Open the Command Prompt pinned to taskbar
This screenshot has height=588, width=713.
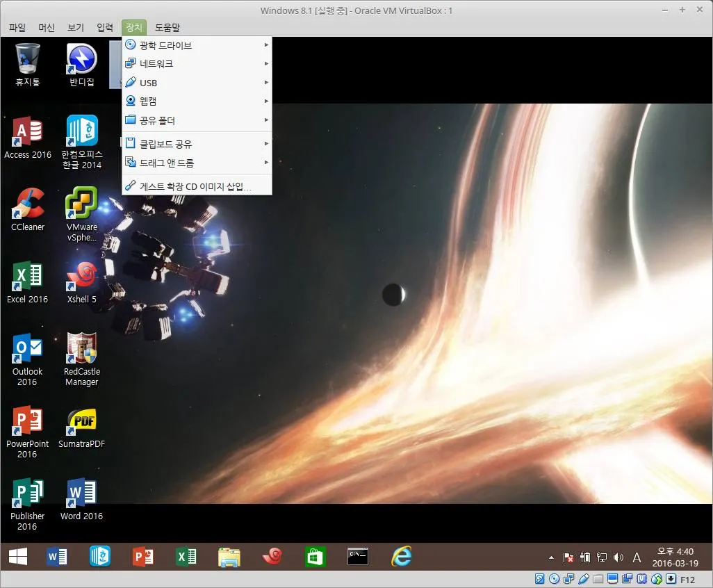[x=358, y=556]
